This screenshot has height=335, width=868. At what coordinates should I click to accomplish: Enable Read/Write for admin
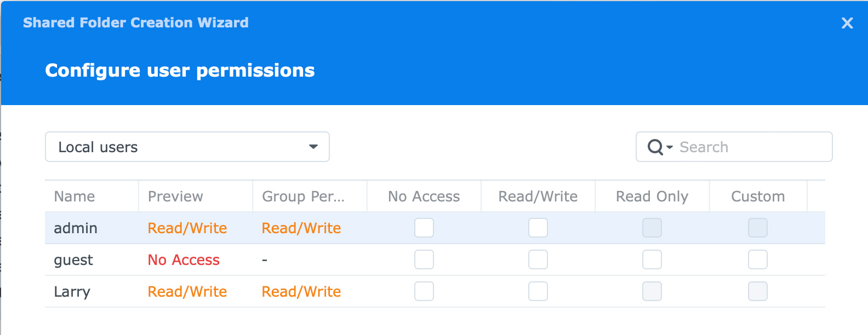(x=538, y=228)
